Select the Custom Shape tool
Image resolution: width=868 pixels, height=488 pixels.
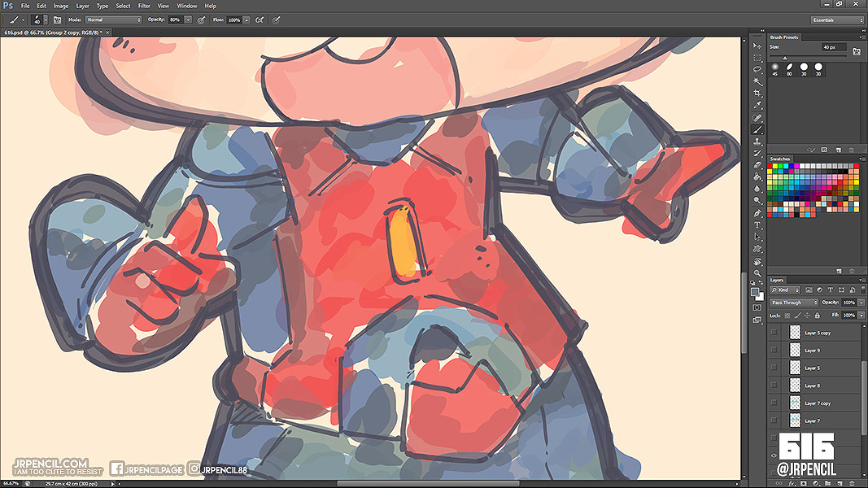[757, 249]
